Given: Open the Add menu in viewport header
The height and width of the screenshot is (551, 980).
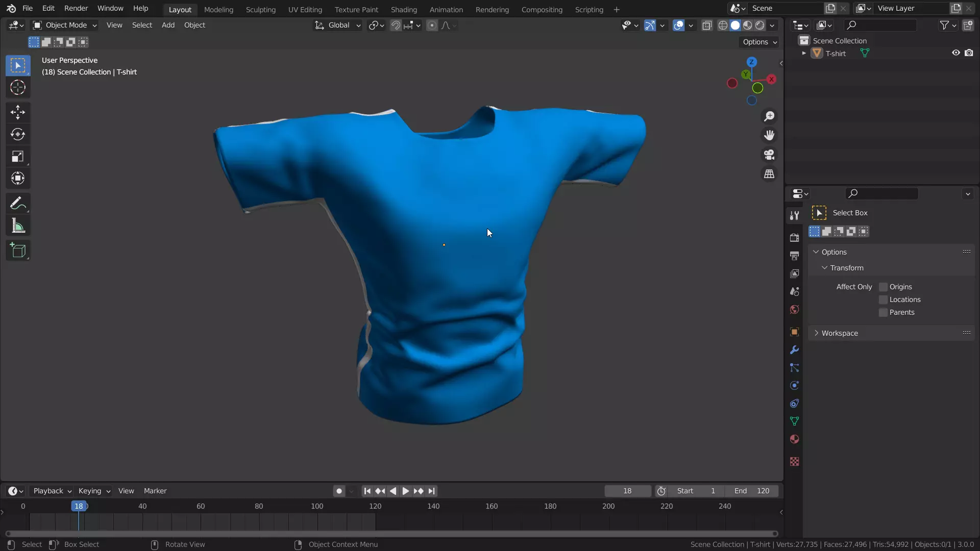Looking at the screenshot, I should (x=168, y=25).
